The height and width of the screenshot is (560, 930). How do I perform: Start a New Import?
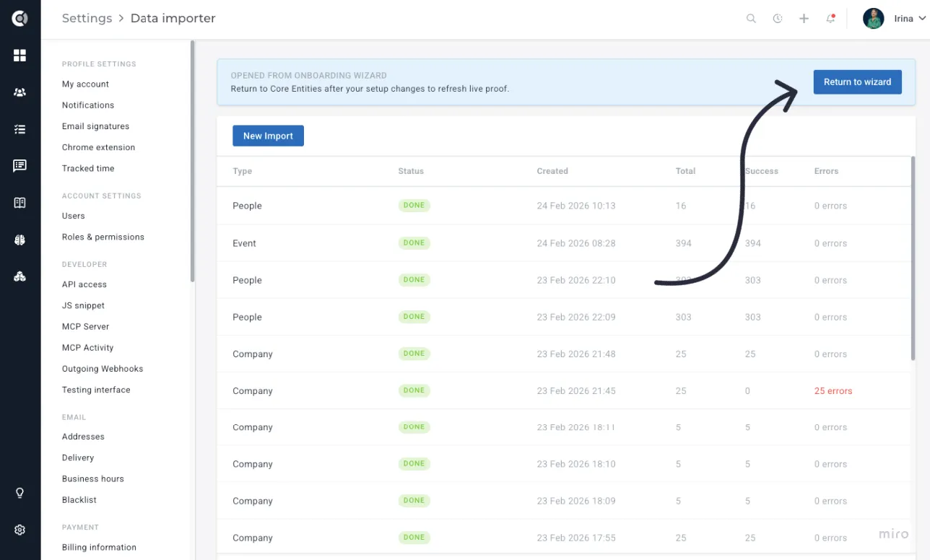[x=268, y=136]
